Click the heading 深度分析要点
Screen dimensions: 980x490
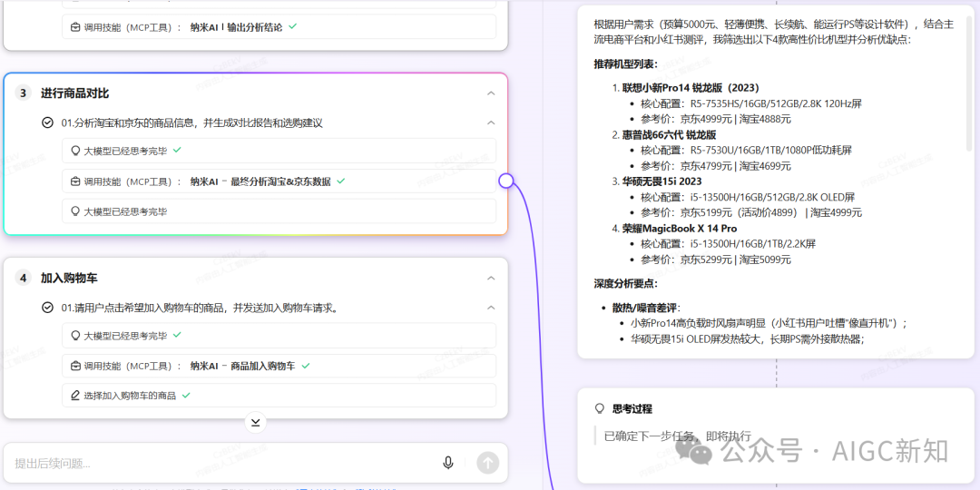[625, 284]
